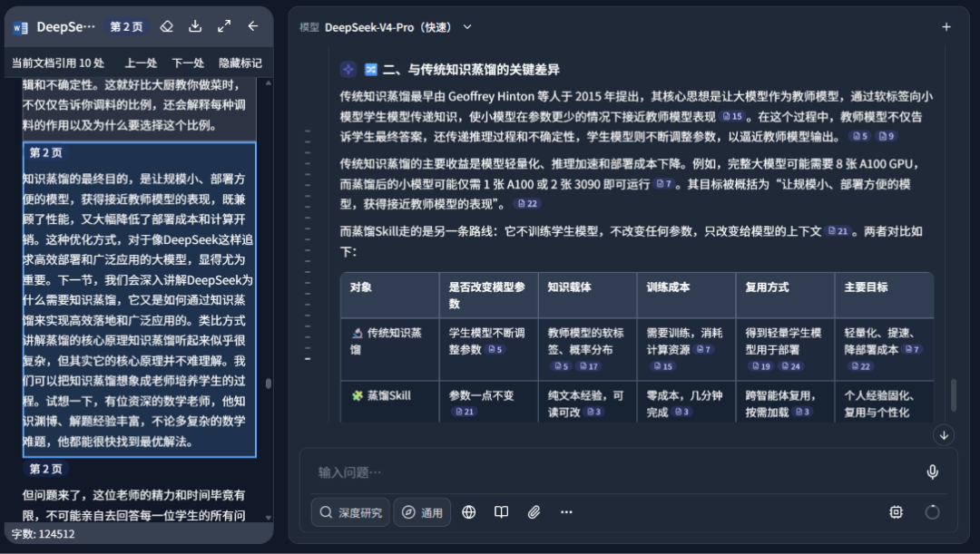The image size is (980, 554).
Task: Click the bottom bold marker in chat outline rail
Action: coord(308,359)
